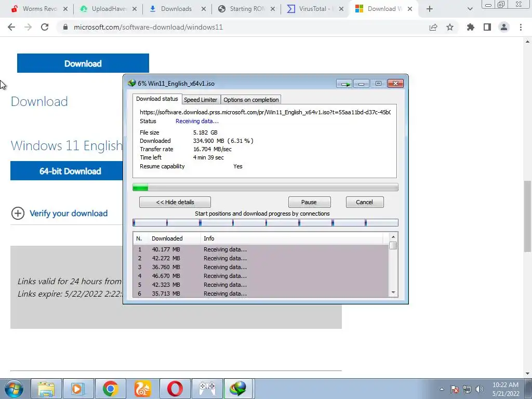Open Windows Explorer from taskbar

pyautogui.click(x=46, y=389)
